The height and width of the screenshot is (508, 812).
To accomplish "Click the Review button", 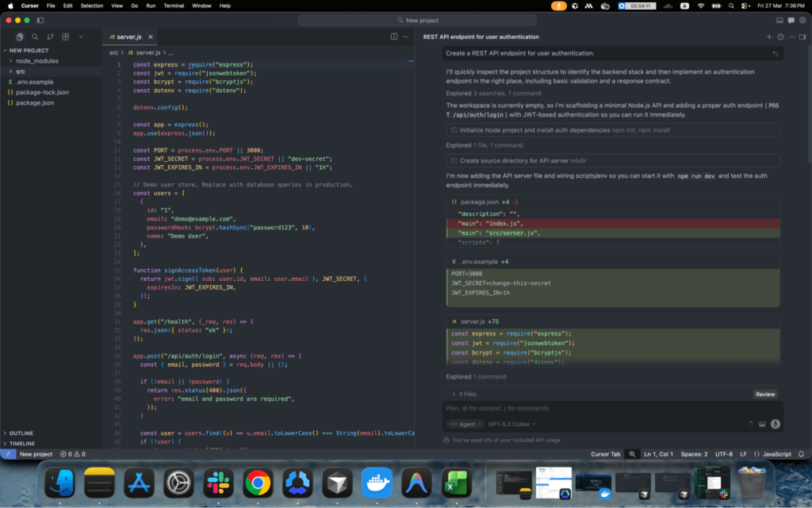I will click(764, 394).
